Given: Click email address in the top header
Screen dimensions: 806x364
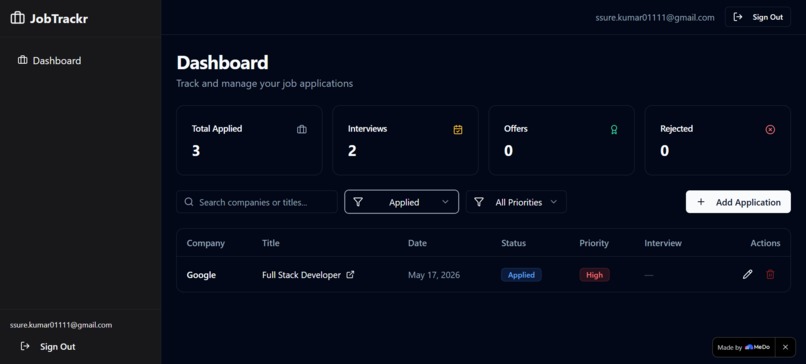Looking at the screenshot, I should [655, 17].
